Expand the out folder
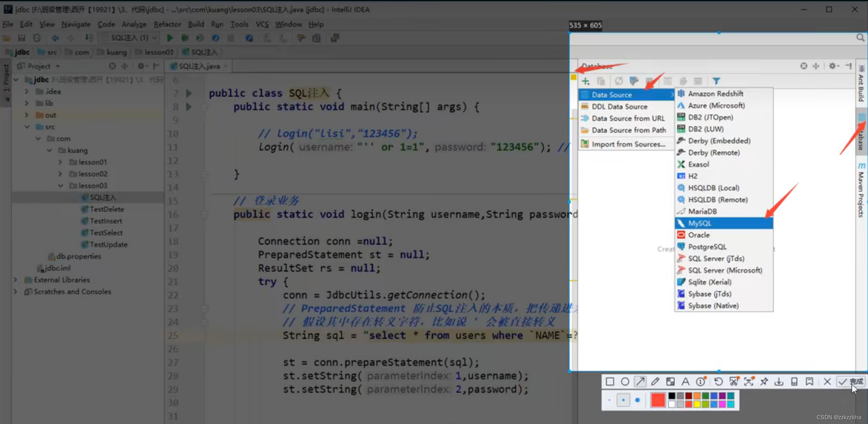The height and width of the screenshot is (424, 868). [x=26, y=115]
